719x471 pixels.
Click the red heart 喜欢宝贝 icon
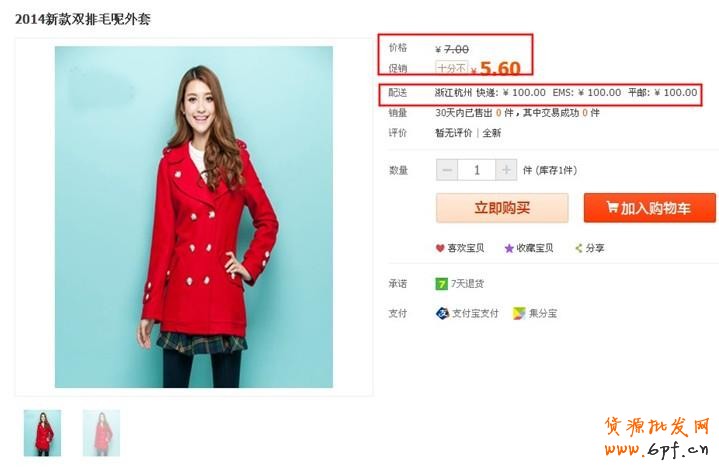(x=440, y=248)
